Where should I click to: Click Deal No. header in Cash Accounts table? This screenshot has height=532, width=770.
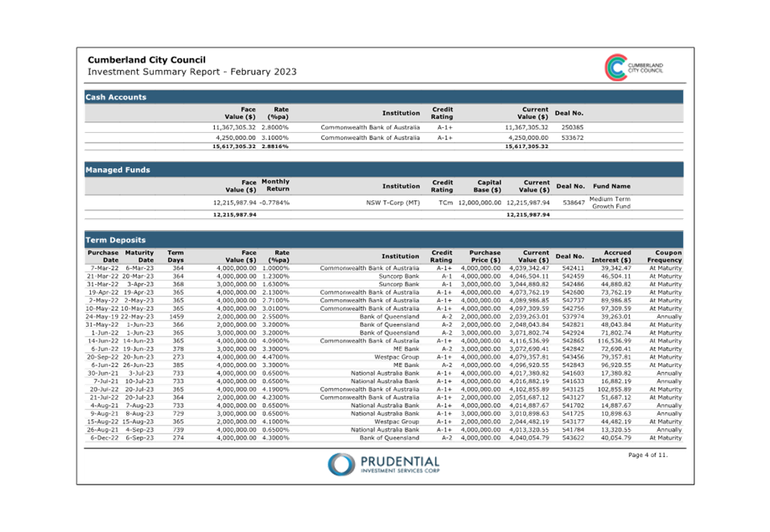[x=569, y=113]
